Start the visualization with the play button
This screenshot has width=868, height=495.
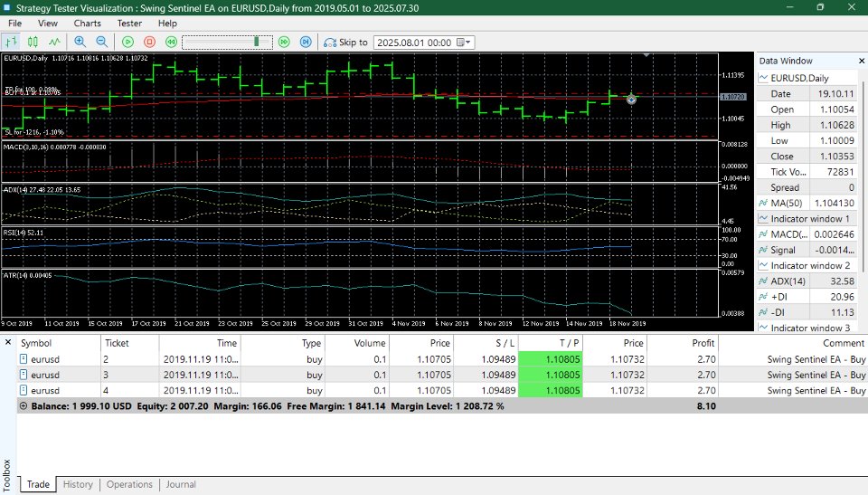pos(127,43)
